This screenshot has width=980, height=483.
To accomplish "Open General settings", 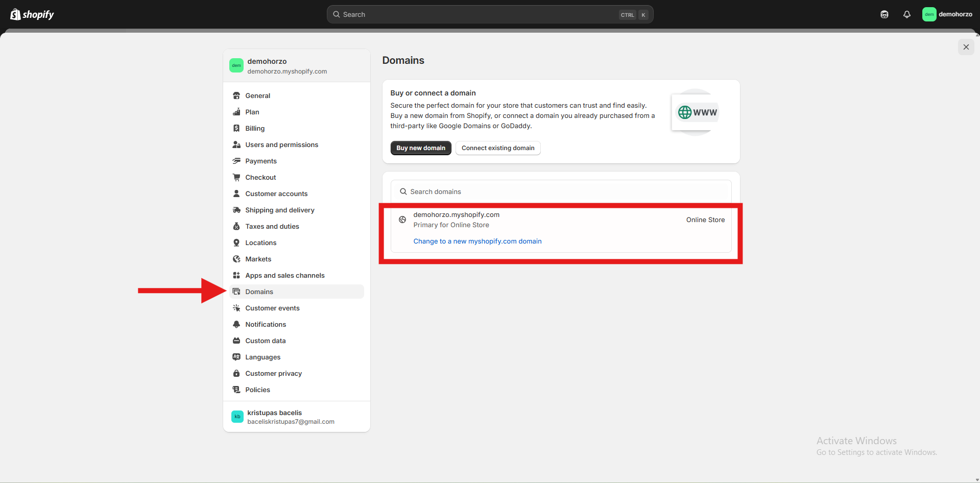I will pos(257,95).
